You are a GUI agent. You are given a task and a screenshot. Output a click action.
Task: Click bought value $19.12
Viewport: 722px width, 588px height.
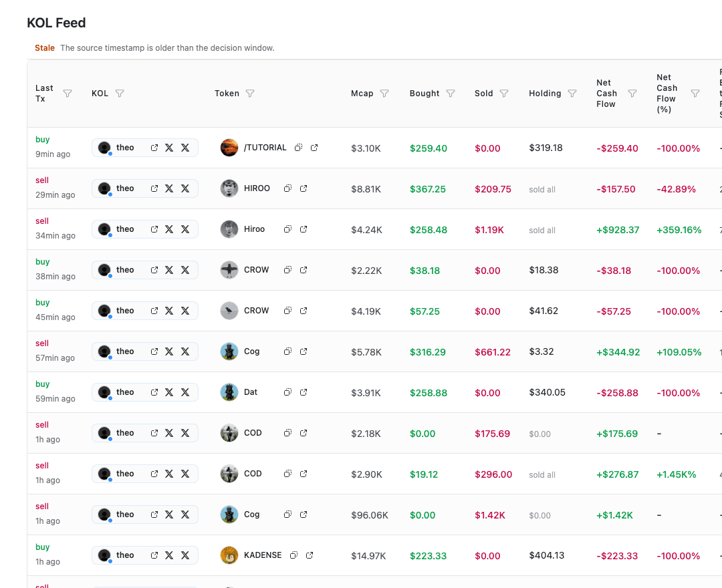click(424, 474)
